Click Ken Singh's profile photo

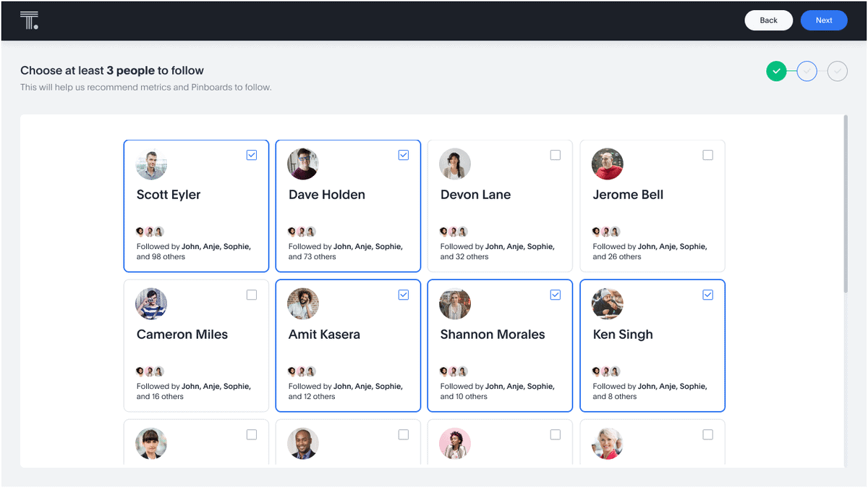tap(608, 304)
